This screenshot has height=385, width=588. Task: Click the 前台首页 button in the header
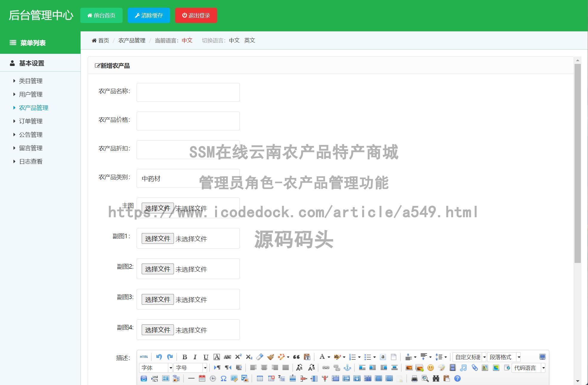click(x=101, y=15)
